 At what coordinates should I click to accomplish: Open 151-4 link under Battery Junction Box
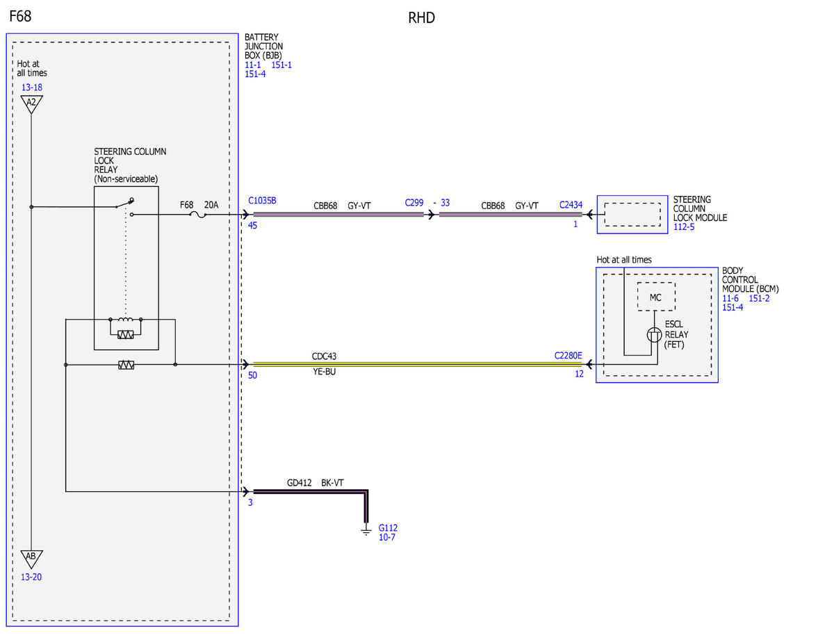pyautogui.click(x=255, y=74)
